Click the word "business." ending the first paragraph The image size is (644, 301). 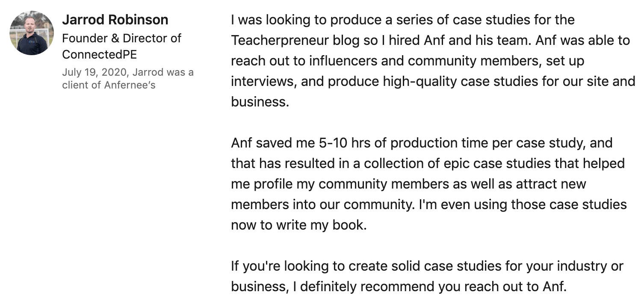(x=260, y=102)
